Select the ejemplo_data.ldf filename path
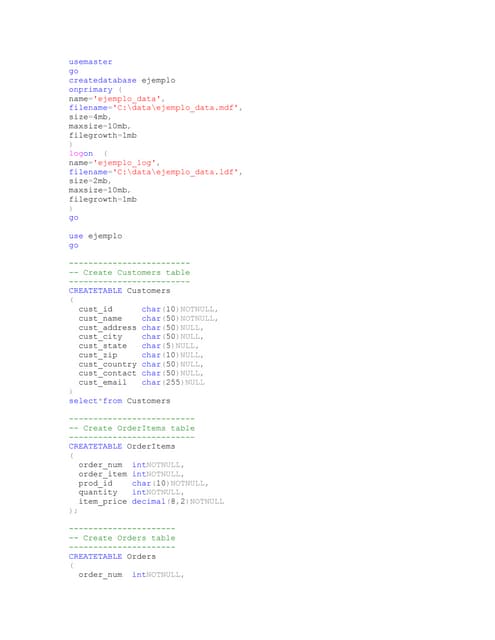This screenshot has height=640, width=495. (x=175, y=172)
